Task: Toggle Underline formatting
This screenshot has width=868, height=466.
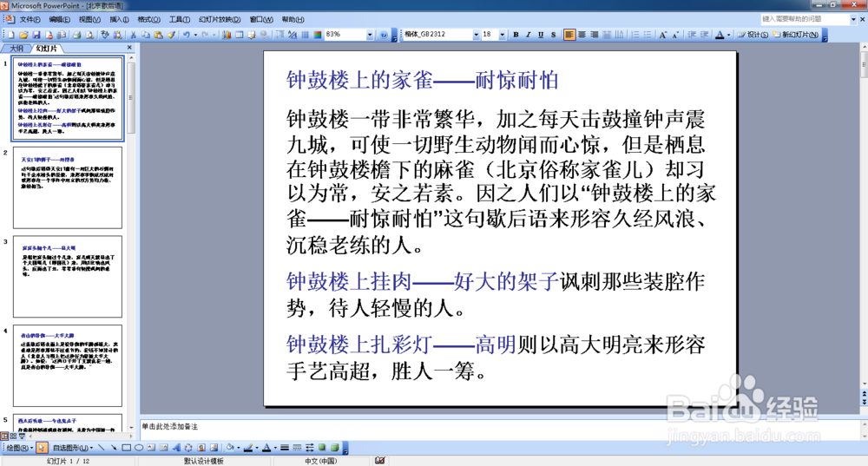Action: [541, 35]
